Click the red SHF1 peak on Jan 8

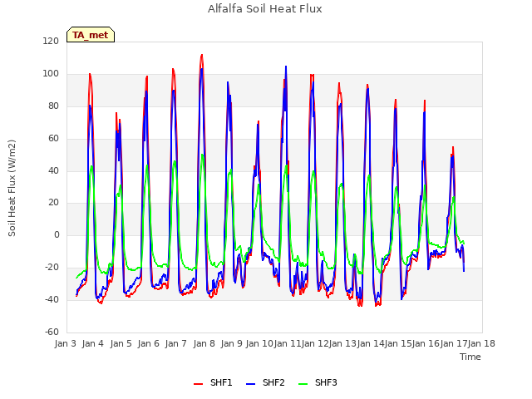pyautogui.click(x=202, y=55)
